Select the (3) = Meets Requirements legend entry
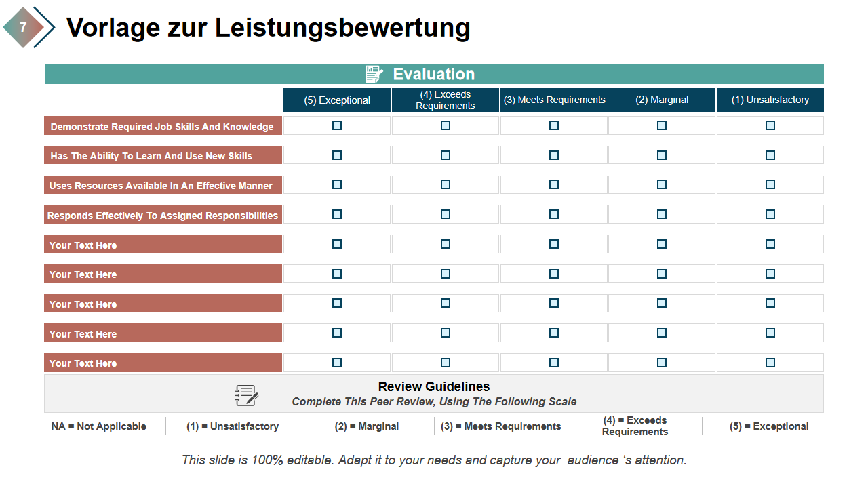 (501, 426)
